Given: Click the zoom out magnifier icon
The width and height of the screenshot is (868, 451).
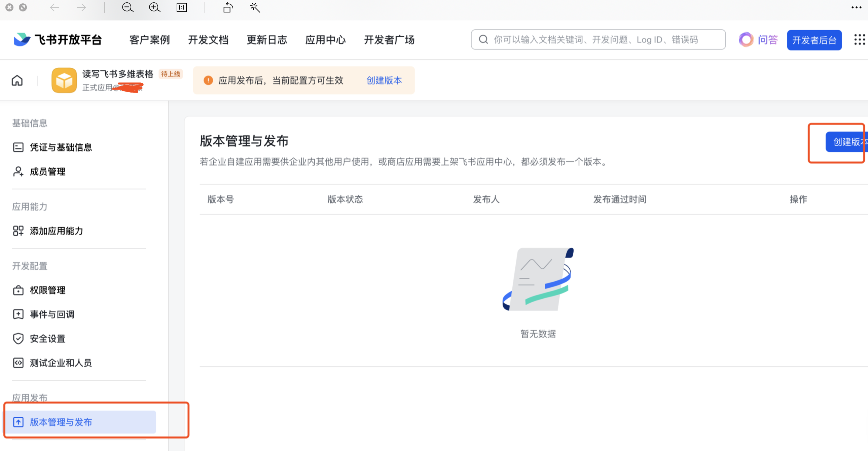Looking at the screenshot, I should [128, 7].
